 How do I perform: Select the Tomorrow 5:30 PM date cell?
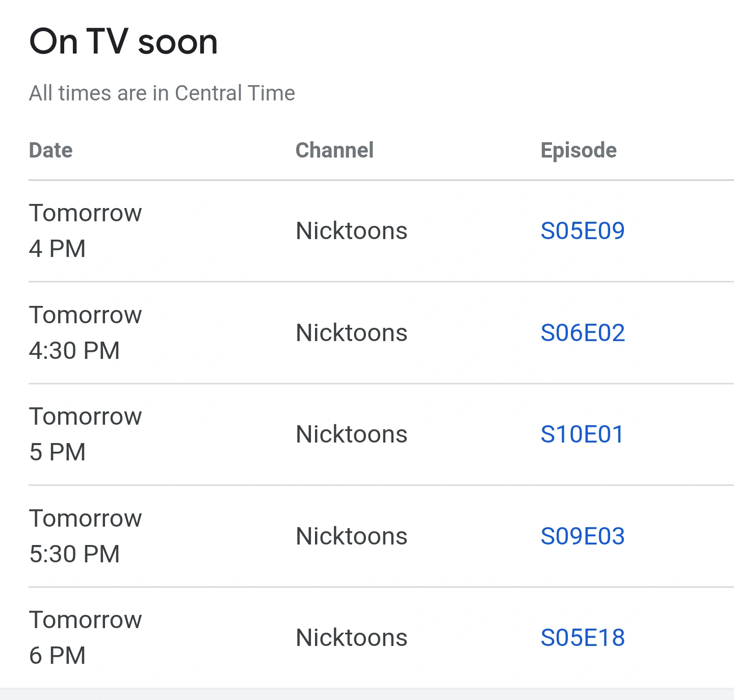tap(85, 536)
